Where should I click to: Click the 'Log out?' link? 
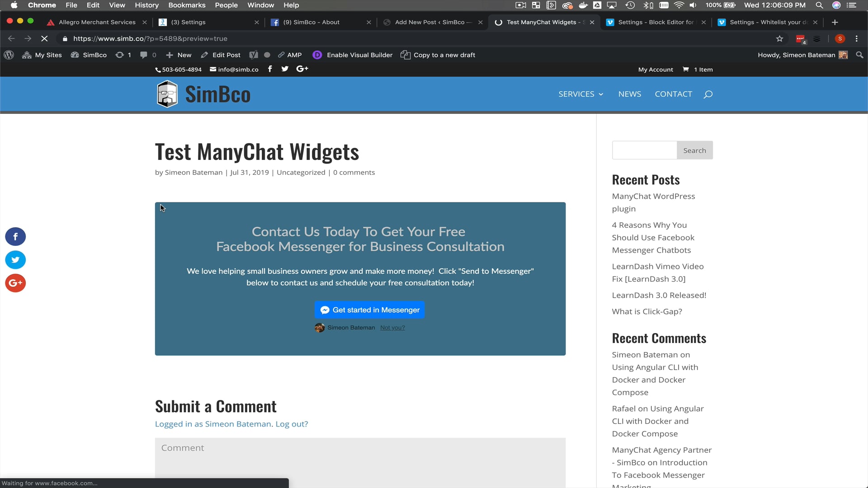pos(291,424)
